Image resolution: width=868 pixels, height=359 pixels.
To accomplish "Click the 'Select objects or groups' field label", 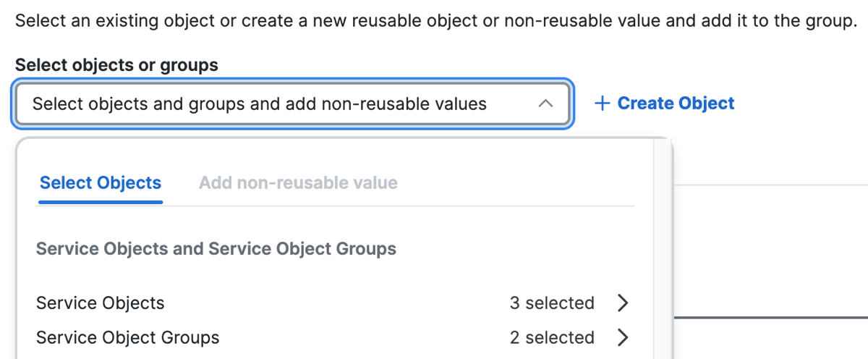I will click(x=116, y=65).
